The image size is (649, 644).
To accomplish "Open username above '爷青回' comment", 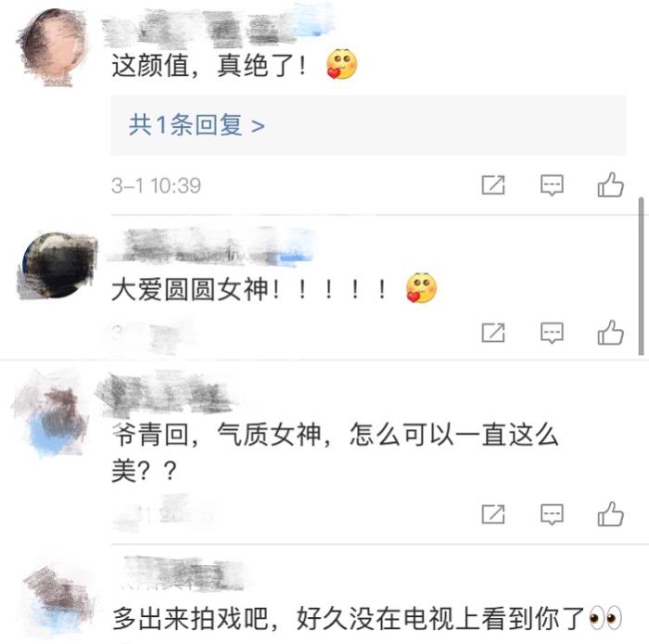I will pyautogui.click(x=166, y=396).
